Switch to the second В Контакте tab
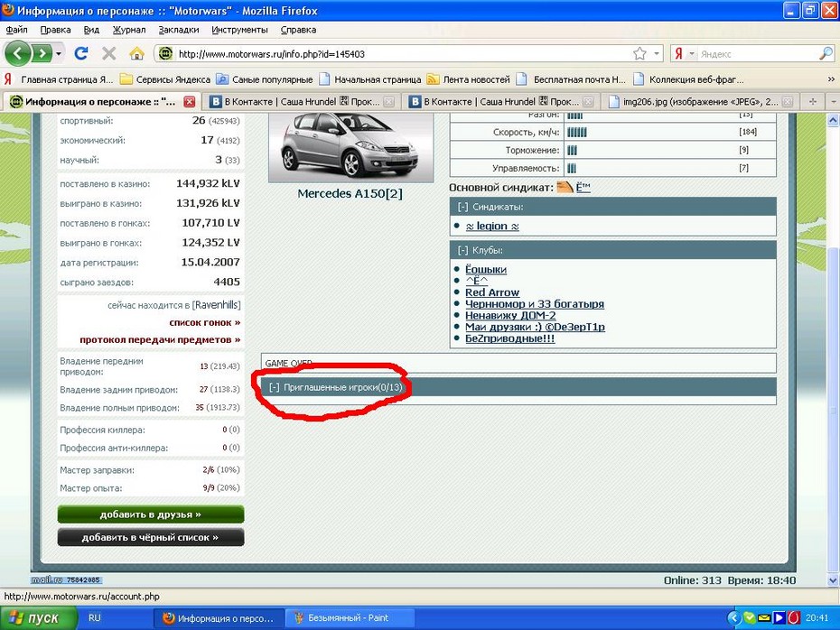840x630 pixels. pos(500,101)
